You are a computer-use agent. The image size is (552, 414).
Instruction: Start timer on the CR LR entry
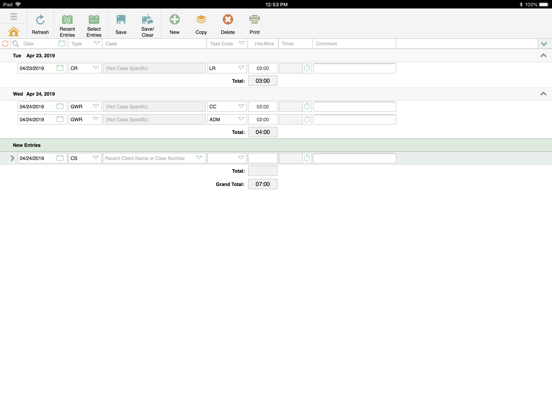click(x=307, y=68)
